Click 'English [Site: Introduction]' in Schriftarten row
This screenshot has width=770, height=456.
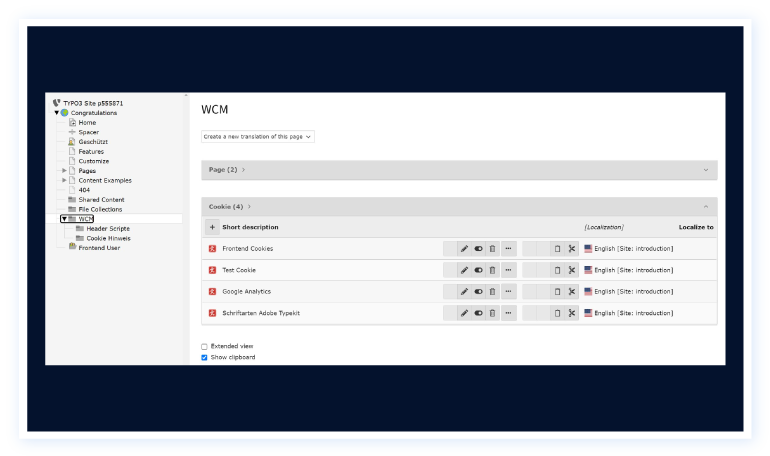(x=633, y=313)
